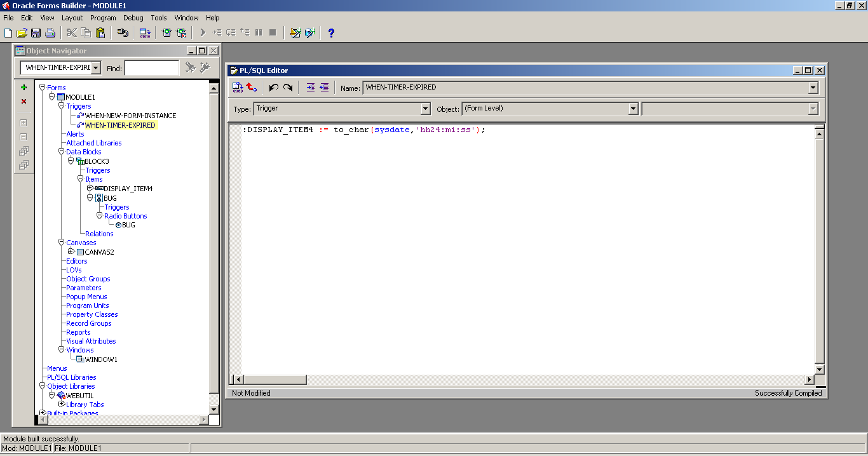Click the Revert icon in PL/SQL Editor

(x=252, y=88)
